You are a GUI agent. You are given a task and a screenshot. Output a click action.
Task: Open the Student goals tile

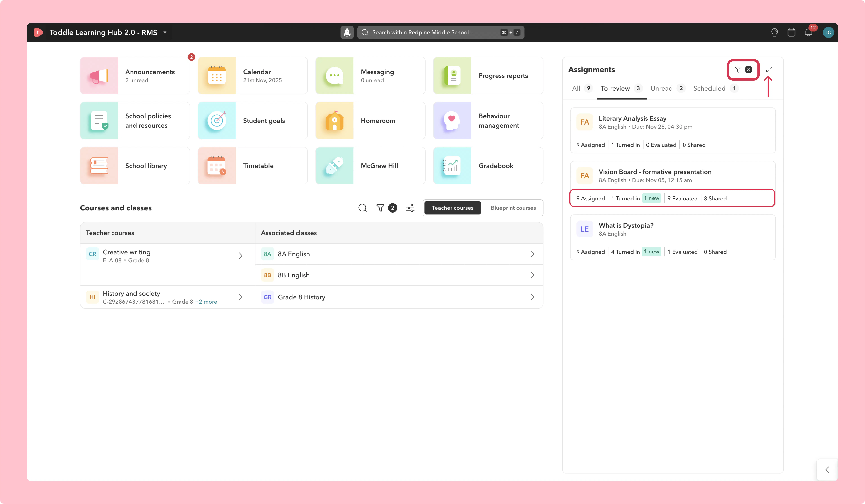(253, 121)
